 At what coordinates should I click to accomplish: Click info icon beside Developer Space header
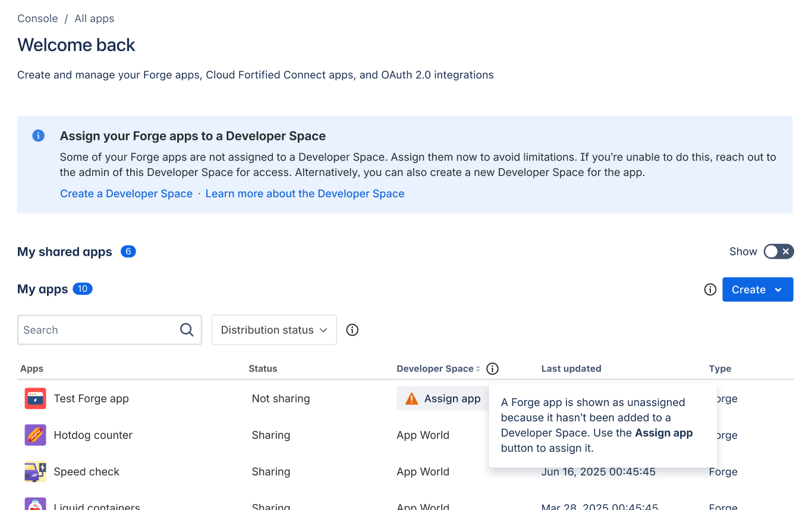[x=492, y=369]
